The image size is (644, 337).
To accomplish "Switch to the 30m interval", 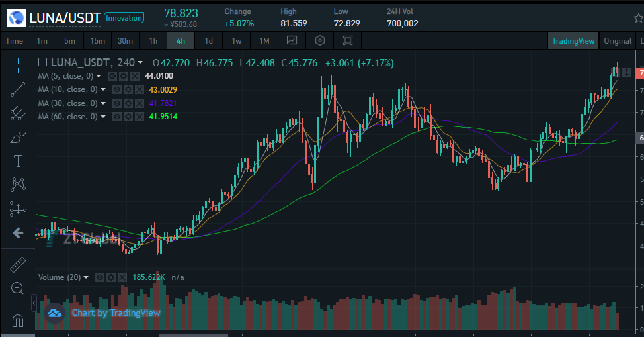I will pyautogui.click(x=125, y=41).
